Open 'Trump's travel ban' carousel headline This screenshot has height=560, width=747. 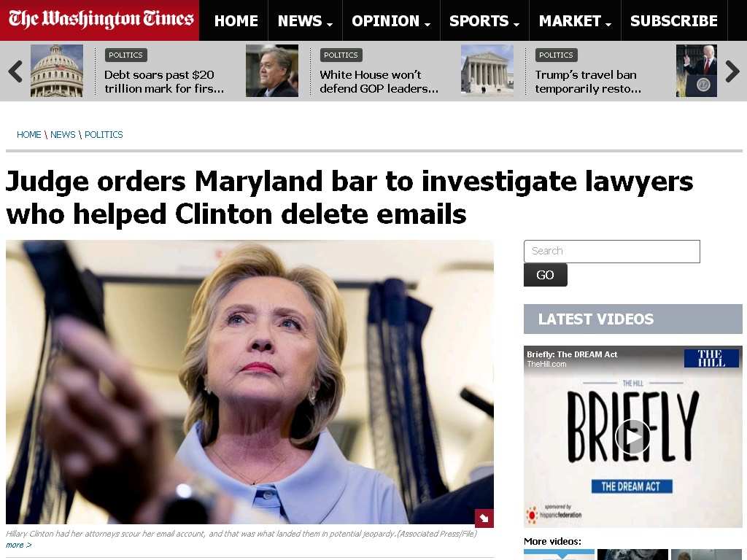tap(588, 82)
